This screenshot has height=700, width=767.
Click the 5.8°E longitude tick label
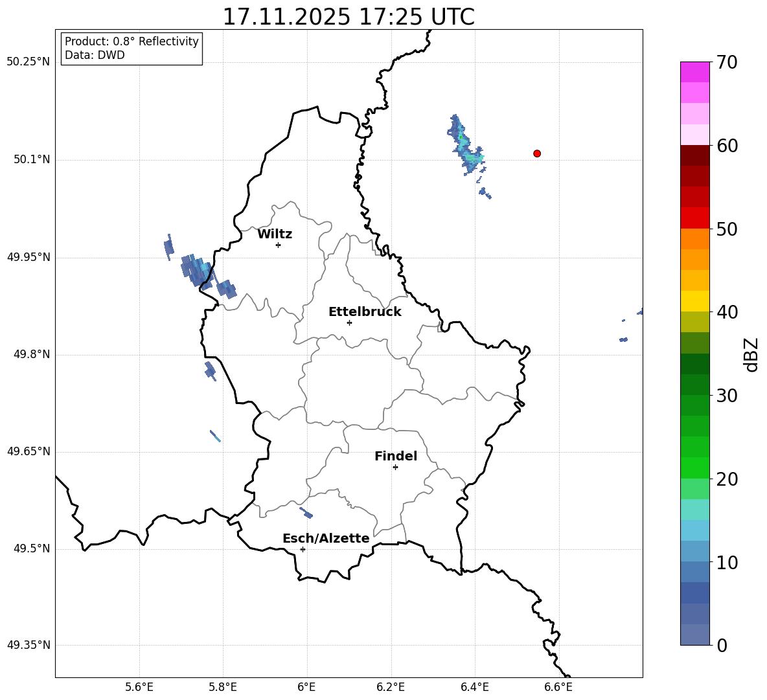223,687
